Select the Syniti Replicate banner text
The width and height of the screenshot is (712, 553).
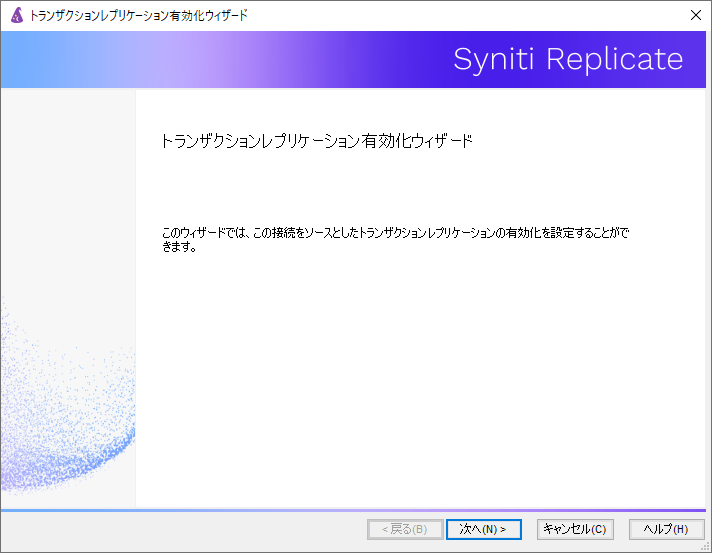568,59
